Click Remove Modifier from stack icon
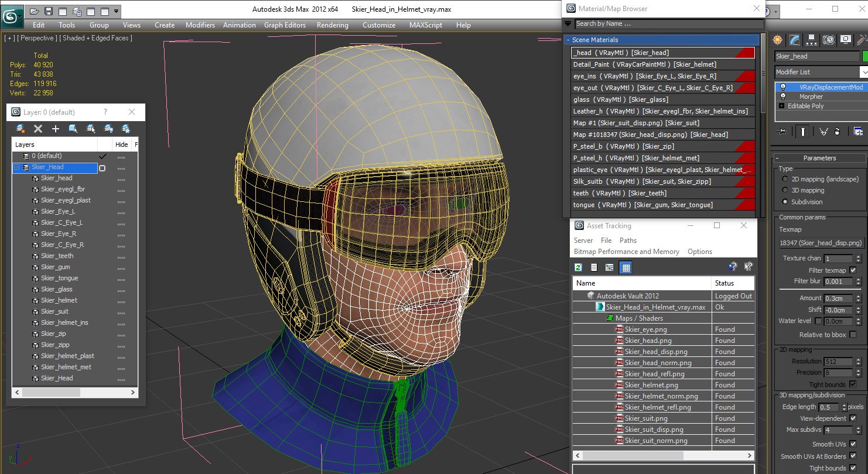This screenshot has height=474, width=868. pos(838,132)
